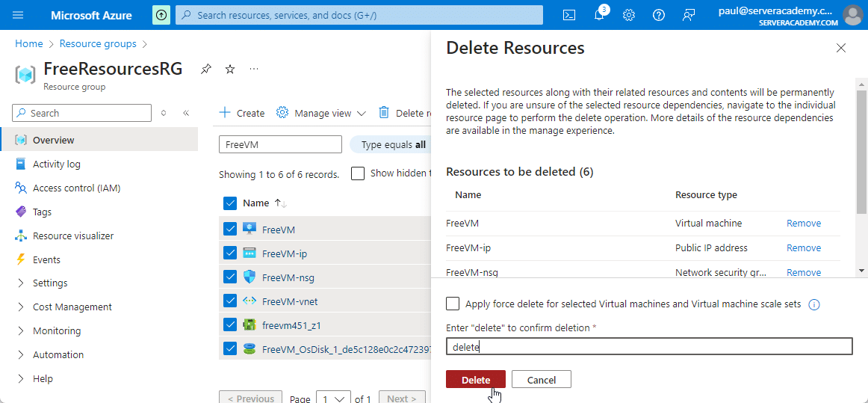868x403 pixels.
Task: Open Cloud Shell from the top bar
Action: point(569,15)
